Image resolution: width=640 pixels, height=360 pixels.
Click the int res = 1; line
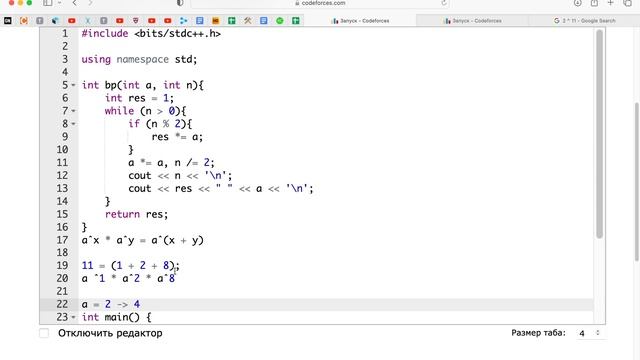[x=139, y=98]
